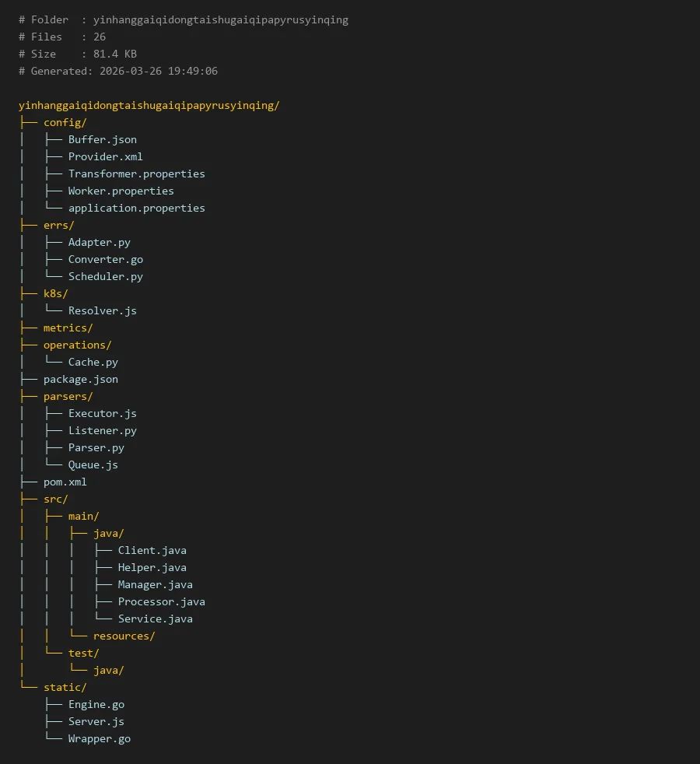The height and width of the screenshot is (764, 700).
Task: Select Cache.py under operations
Action: [x=93, y=362]
